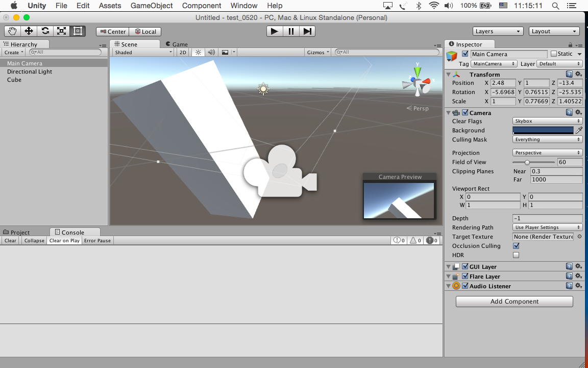The height and width of the screenshot is (368, 588).
Task: Open the Layers dropdown
Action: [x=498, y=31]
